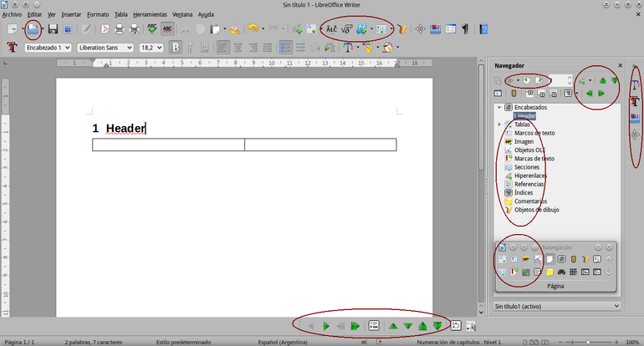Expand the Tablas tree node
Viewport: 644px width, 346px height.
(499, 125)
